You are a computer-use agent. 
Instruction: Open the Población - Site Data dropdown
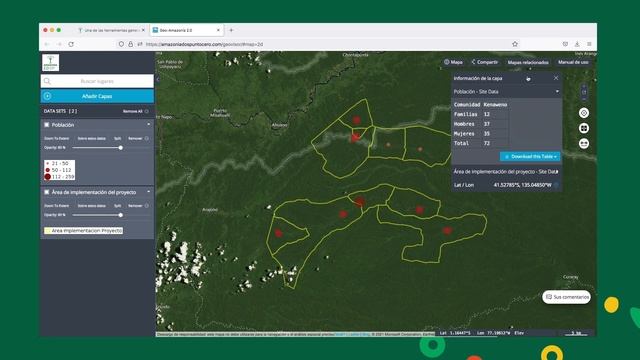pos(506,92)
